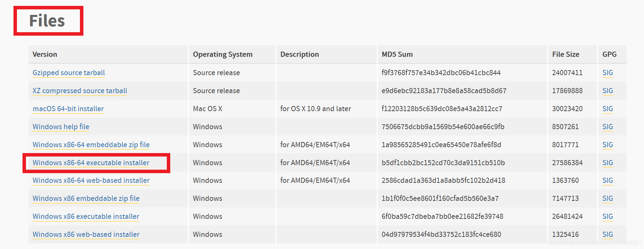The height and width of the screenshot is (249, 644).
Task: Click SIG link for Windows help file
Action: (x=608, y=127)
